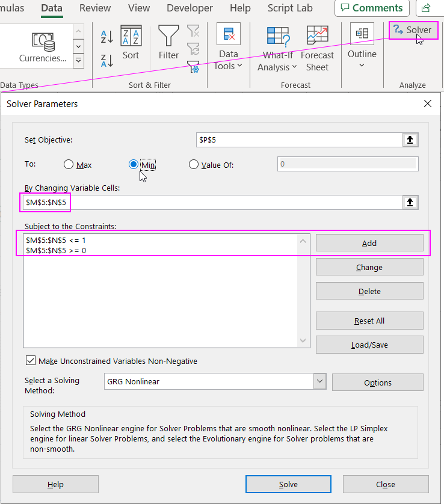The height and width of the screenshot is (504, 444).
Task: Click the Set Objective range selector arrow
Action: tap(410, 140)
